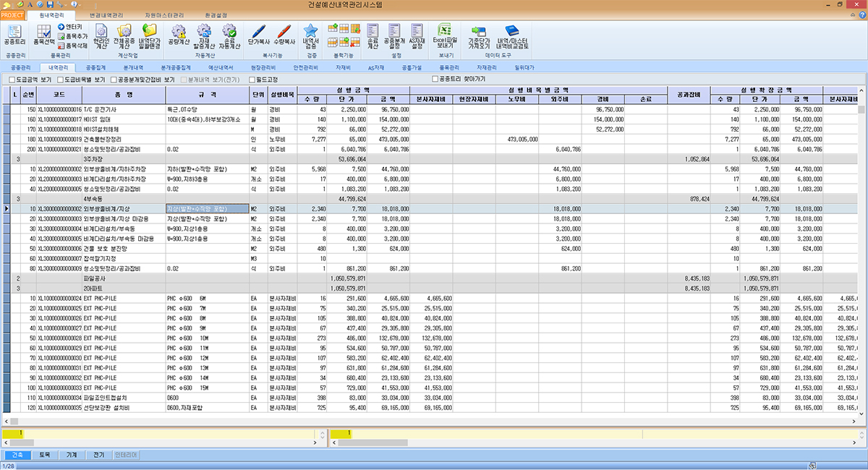The image size is (868, 470).
Task: Enable the 도급금액 보기 checkbox
Action: pyautogui.click(x=12, y=80)
